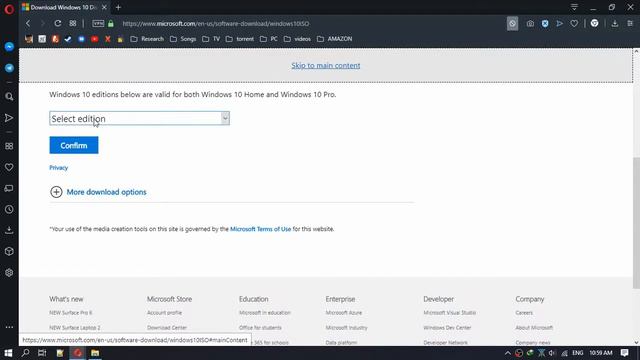The height and width of the screenshot is (360, 640).
Task: Open the Research bookmarks folder
Action: (x=147, y=39)
